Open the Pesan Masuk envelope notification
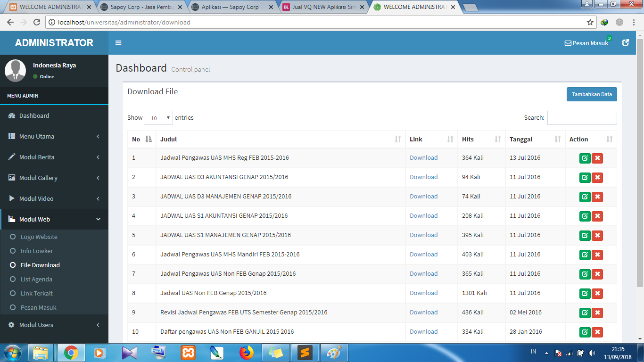 [586, 43]
